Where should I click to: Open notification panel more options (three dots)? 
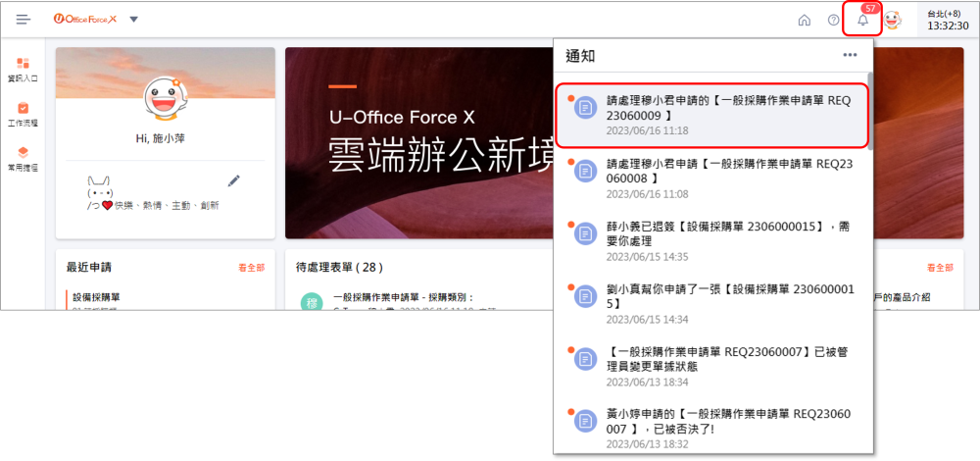click(850, 55)
